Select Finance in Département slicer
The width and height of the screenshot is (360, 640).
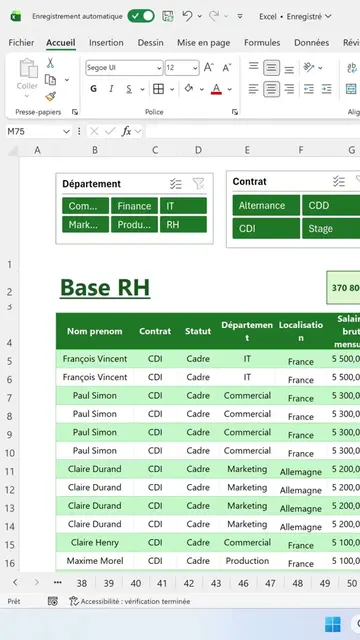click(x=134, y=206)
